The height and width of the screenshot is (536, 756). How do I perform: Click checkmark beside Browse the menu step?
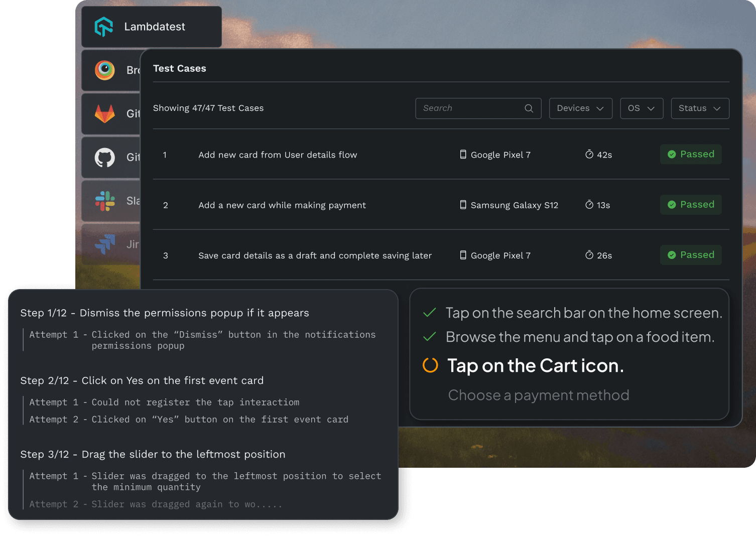(429, 337)
